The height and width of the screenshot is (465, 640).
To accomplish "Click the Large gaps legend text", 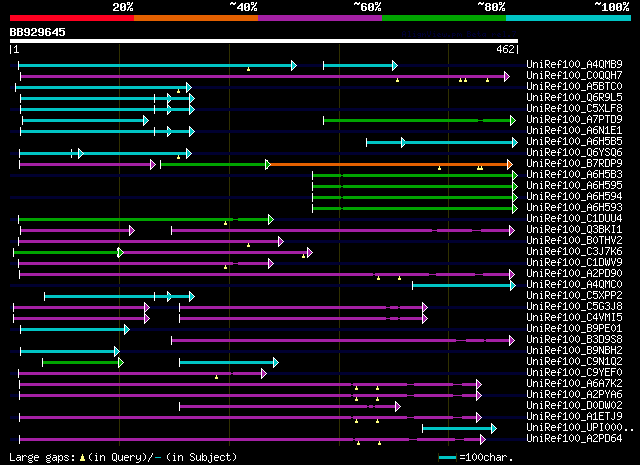I will (123, 457).
